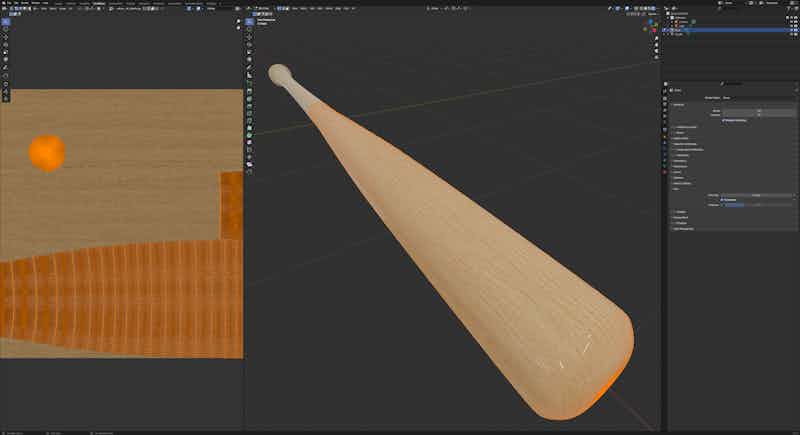Select the Cursor tool in the UV editor toolbar

pos(6,29)
